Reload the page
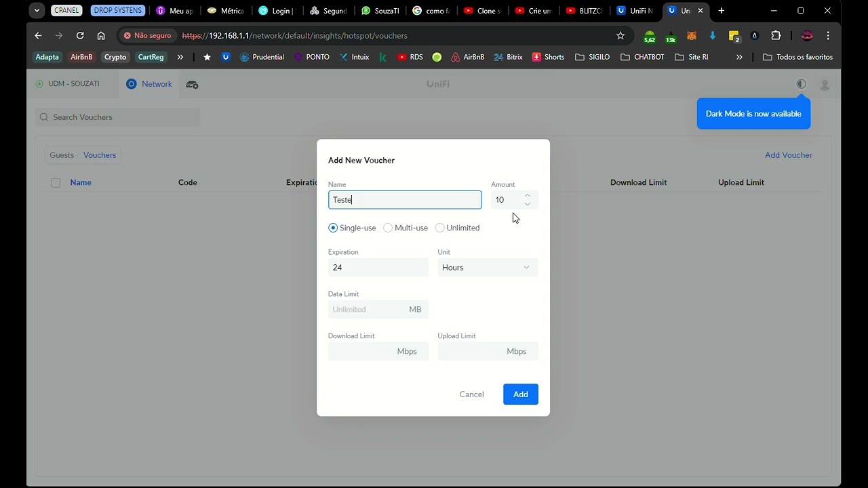The height and width of the screenshot is (488, 868). pyautogui.click(x=80, y=35)
